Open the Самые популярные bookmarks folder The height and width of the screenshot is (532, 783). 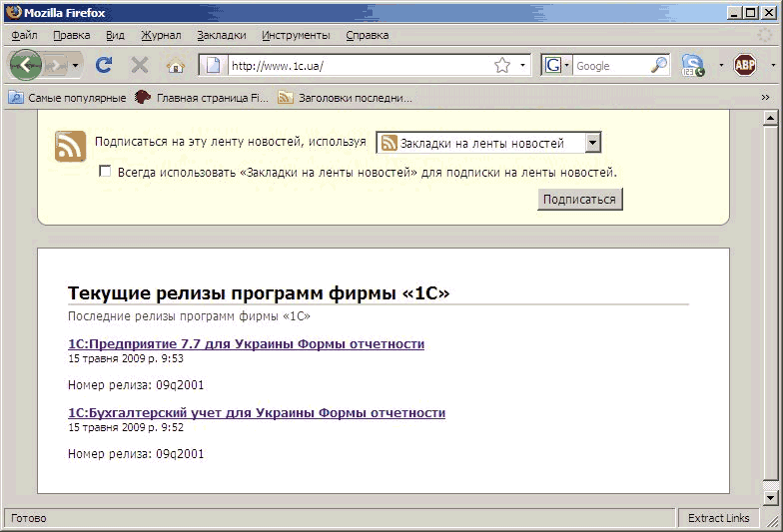(68, 98)
